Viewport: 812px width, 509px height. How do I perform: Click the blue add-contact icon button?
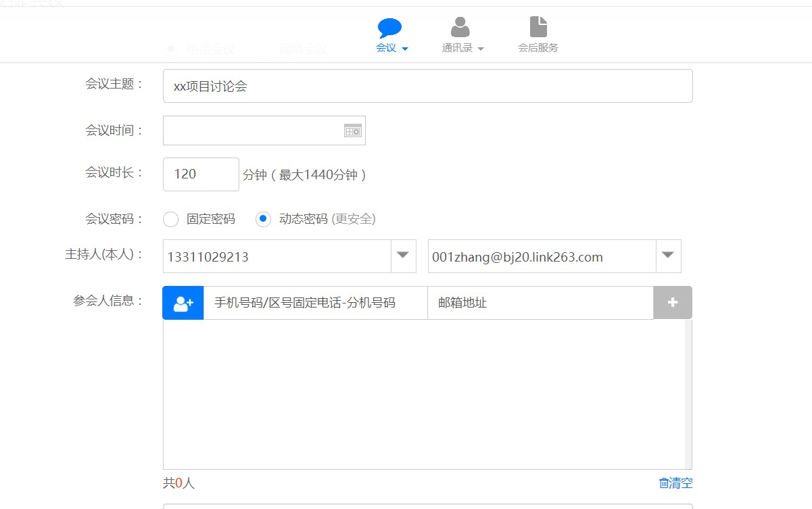tap(183, 303)
